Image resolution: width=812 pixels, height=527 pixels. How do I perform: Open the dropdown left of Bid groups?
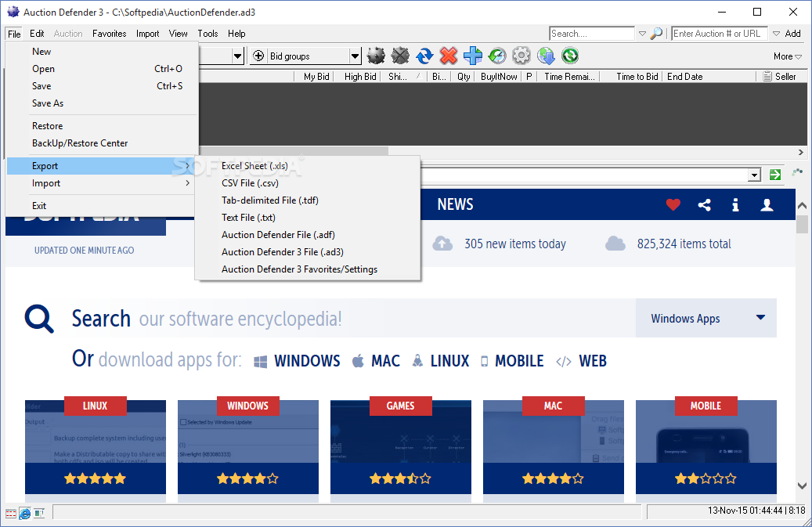click(x=238, y=56)
